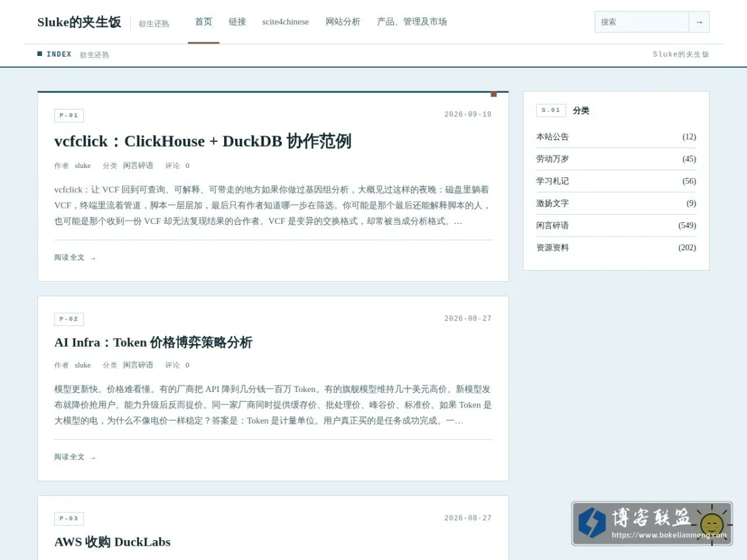Click the P-01 post label

coord(69,116)
